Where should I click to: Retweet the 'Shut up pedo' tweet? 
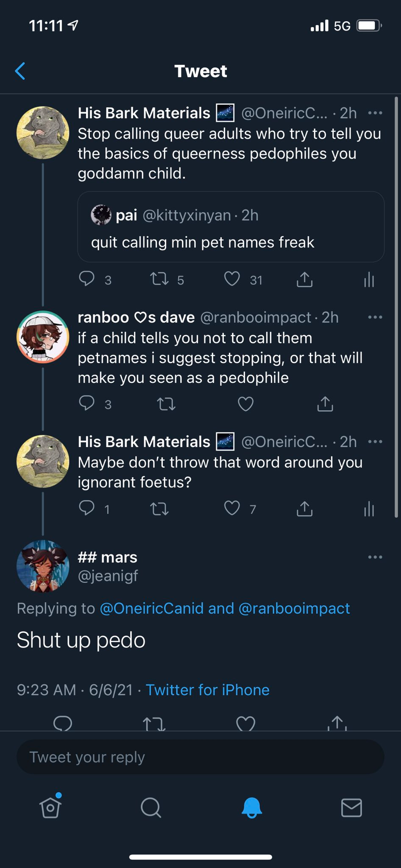pos(154,723)
